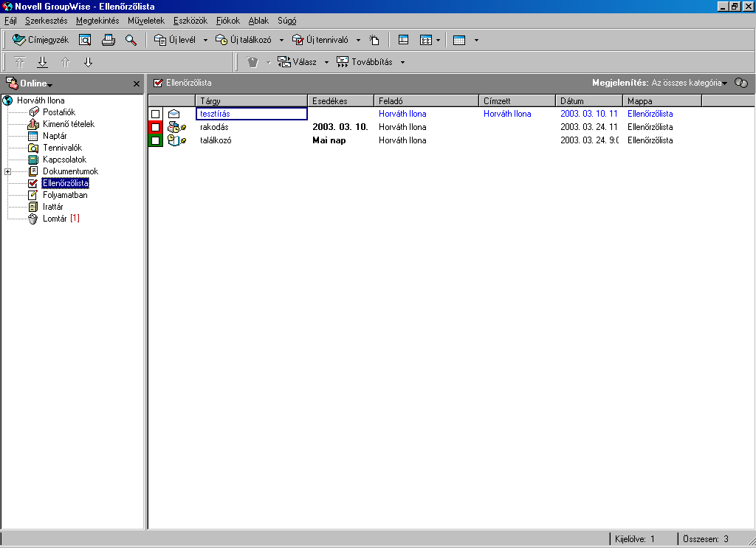This screenshot has width=756, height=548.
Task: Open the Online mode dropdown
Action: click(x=35, y=83)
